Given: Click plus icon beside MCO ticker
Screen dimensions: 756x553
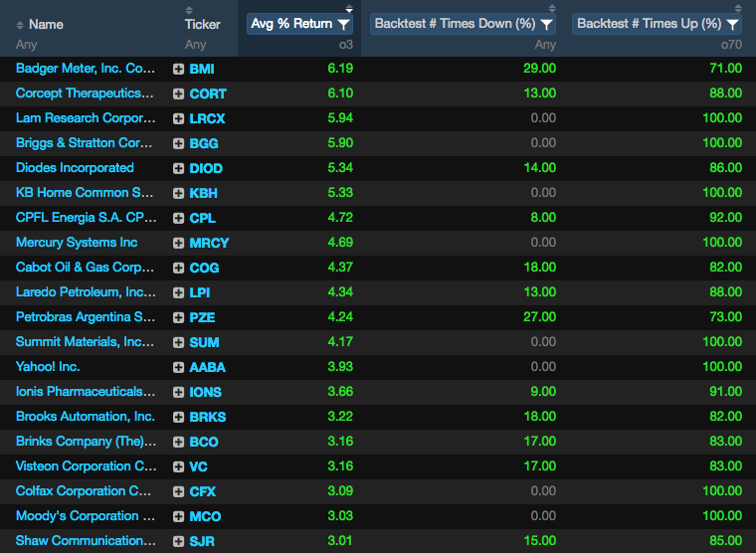Looking at the screenshot, I should 178,516.
